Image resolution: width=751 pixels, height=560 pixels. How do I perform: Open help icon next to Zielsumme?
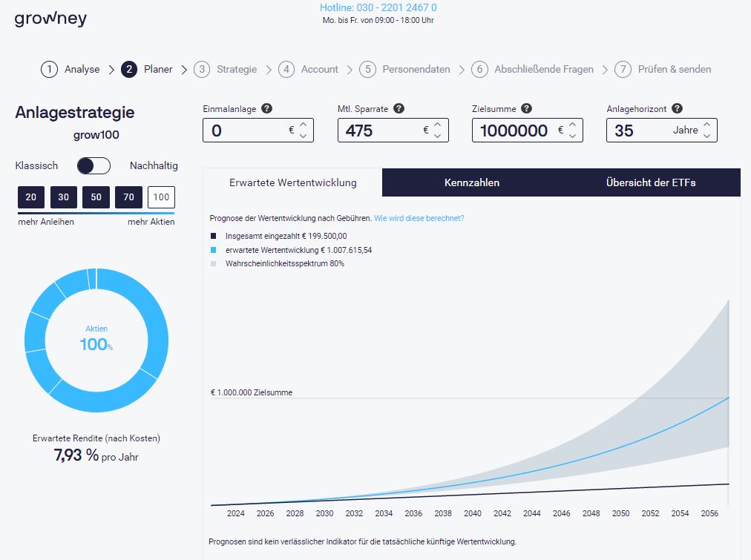525,108
